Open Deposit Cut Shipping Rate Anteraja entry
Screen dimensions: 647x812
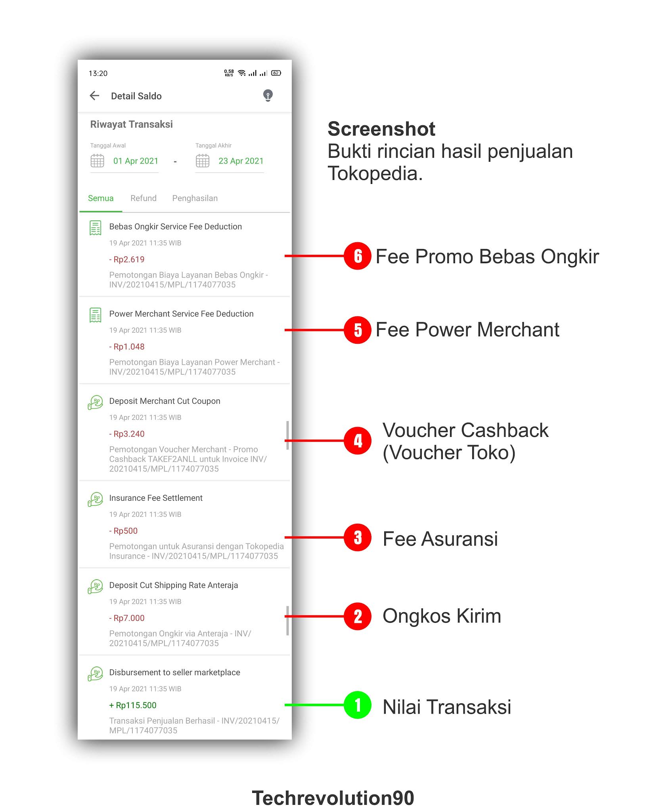[185, 612]
